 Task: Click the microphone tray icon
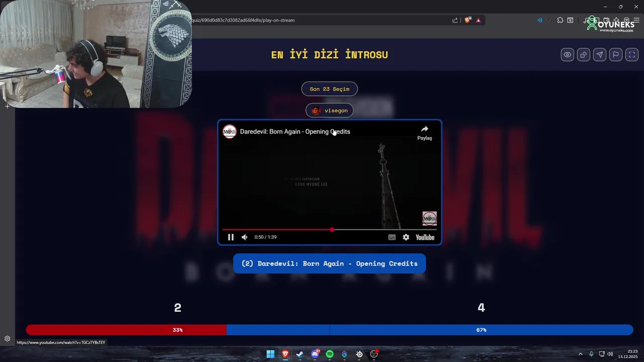click(x=591, y=354)
